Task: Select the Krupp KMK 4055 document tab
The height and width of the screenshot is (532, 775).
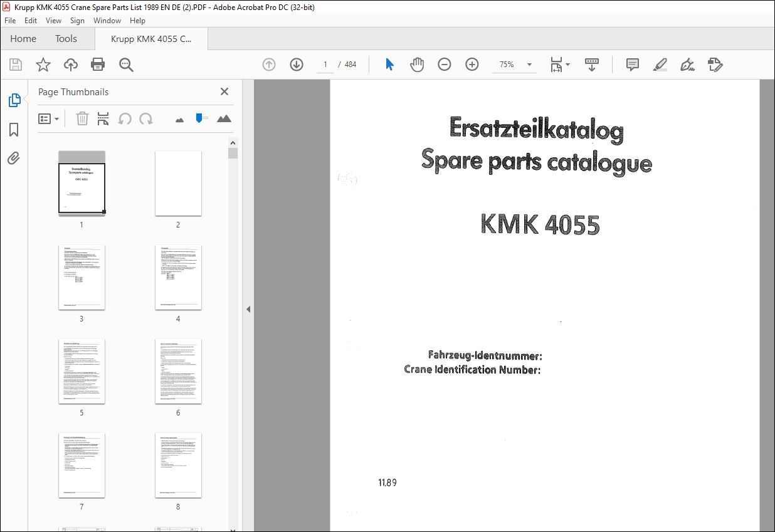Action: click(151, 39)
